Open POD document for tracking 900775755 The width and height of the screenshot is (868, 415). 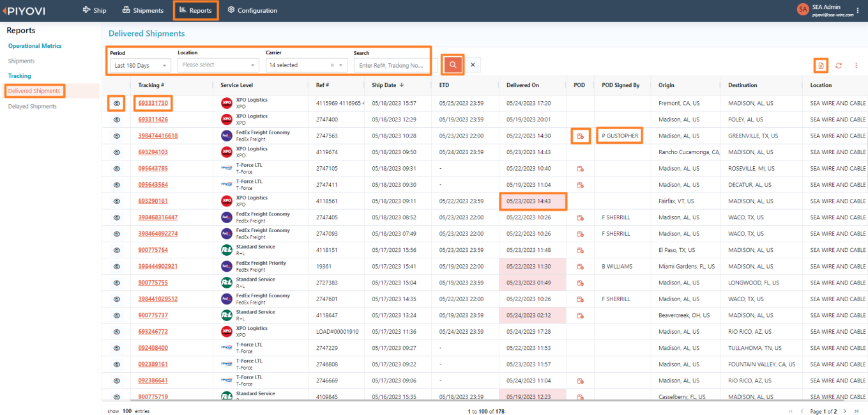(580, 283)
